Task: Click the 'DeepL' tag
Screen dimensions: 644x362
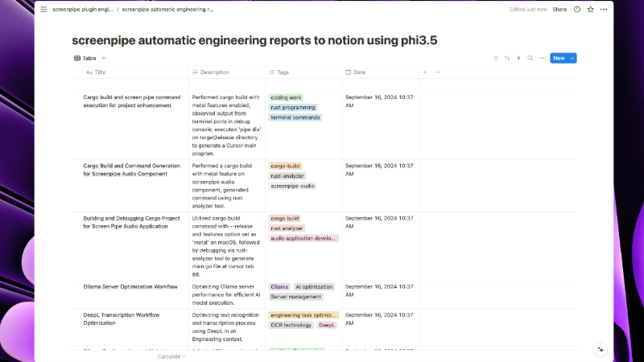Action: (x=327, y=325)
